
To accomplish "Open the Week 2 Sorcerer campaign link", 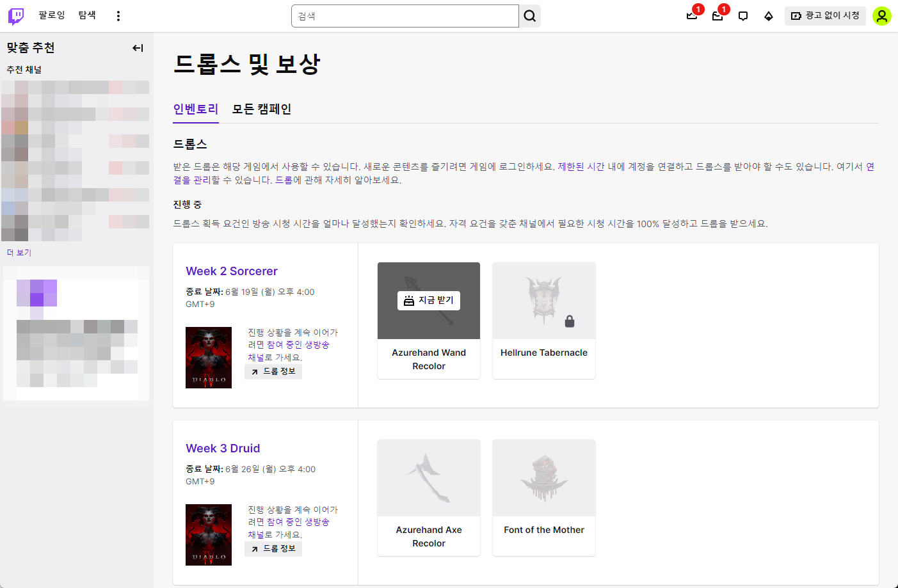I will point(232,271).
